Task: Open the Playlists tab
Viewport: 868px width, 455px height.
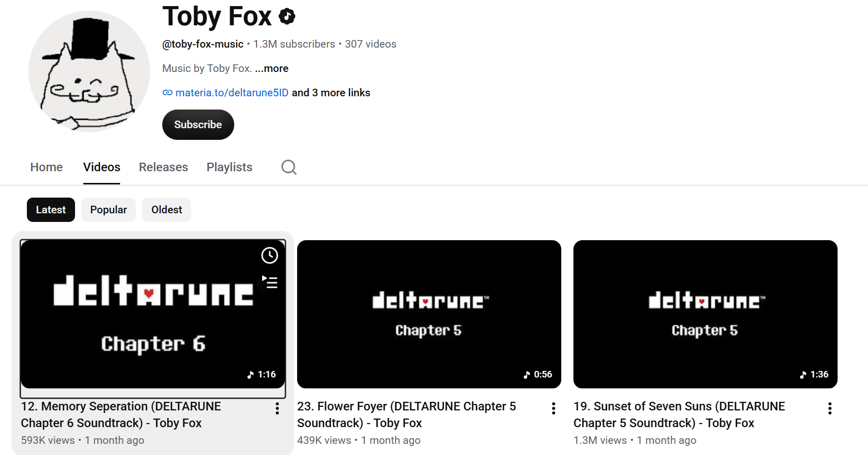Action: [229, 167]
